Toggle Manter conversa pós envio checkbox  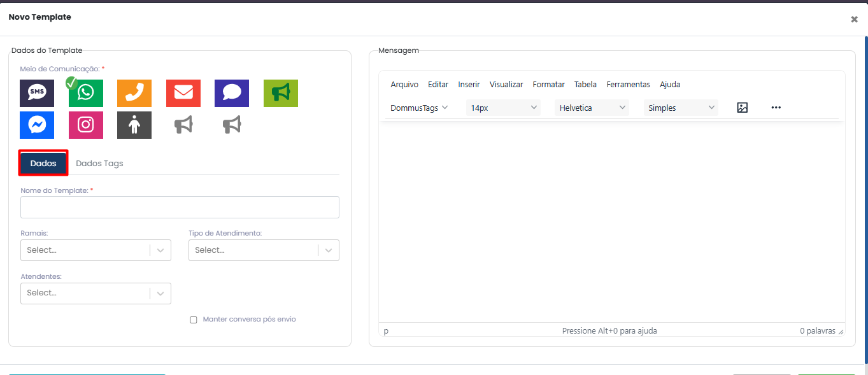(x=194, y=320)
